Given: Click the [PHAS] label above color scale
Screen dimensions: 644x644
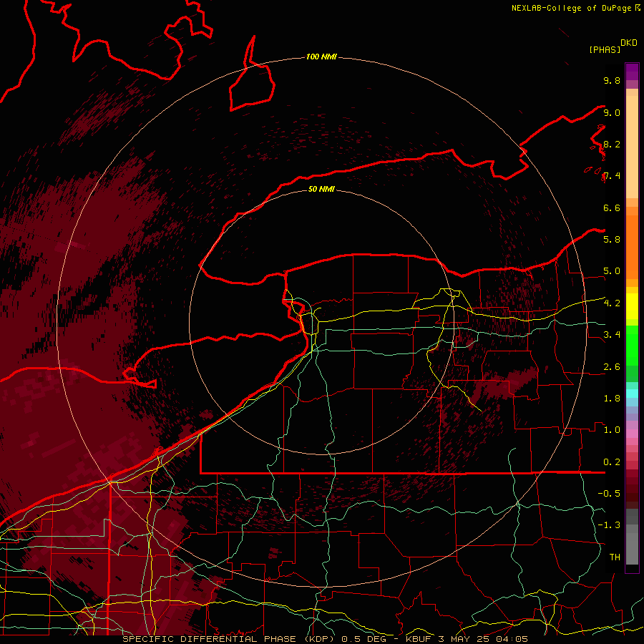Looking at the screenshot, I should point(605,50).
